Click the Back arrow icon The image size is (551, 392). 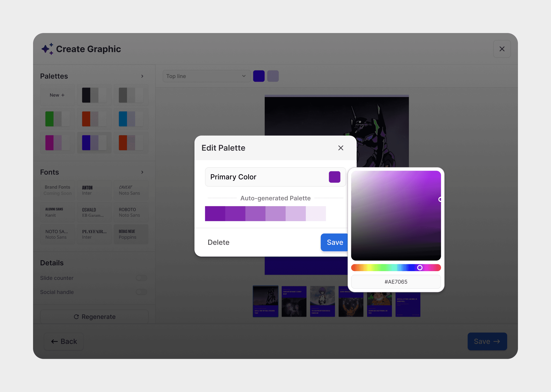tap(54, 341)
